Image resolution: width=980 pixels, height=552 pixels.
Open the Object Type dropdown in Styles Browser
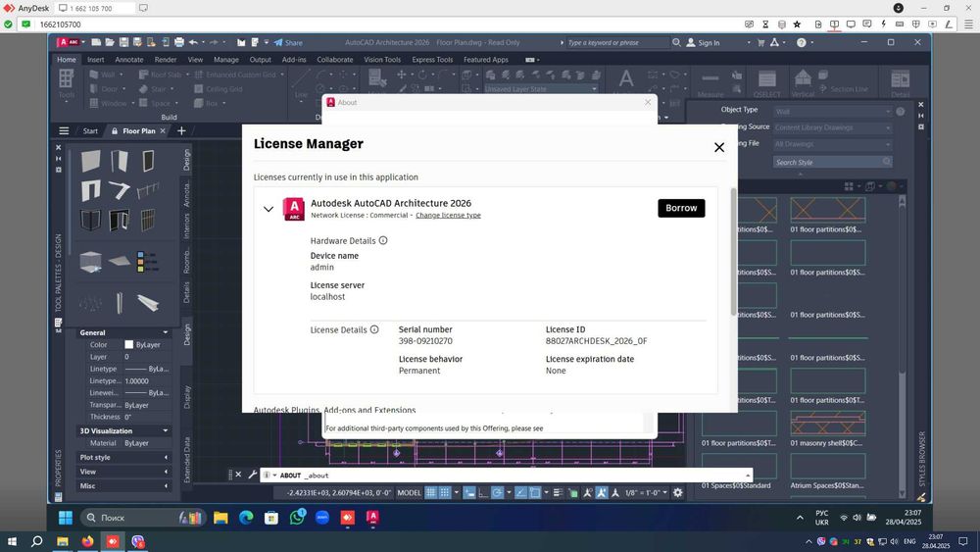pyautogui.click(x=832, y=111)
